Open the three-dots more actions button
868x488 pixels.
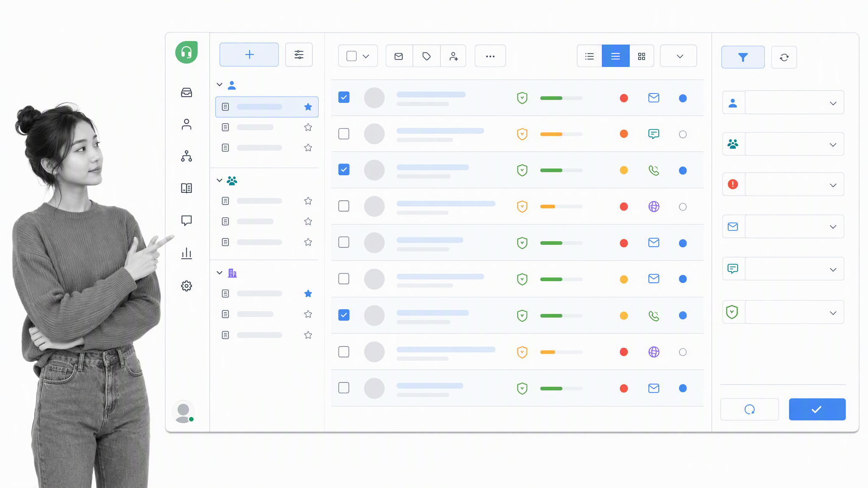point(490,56)
